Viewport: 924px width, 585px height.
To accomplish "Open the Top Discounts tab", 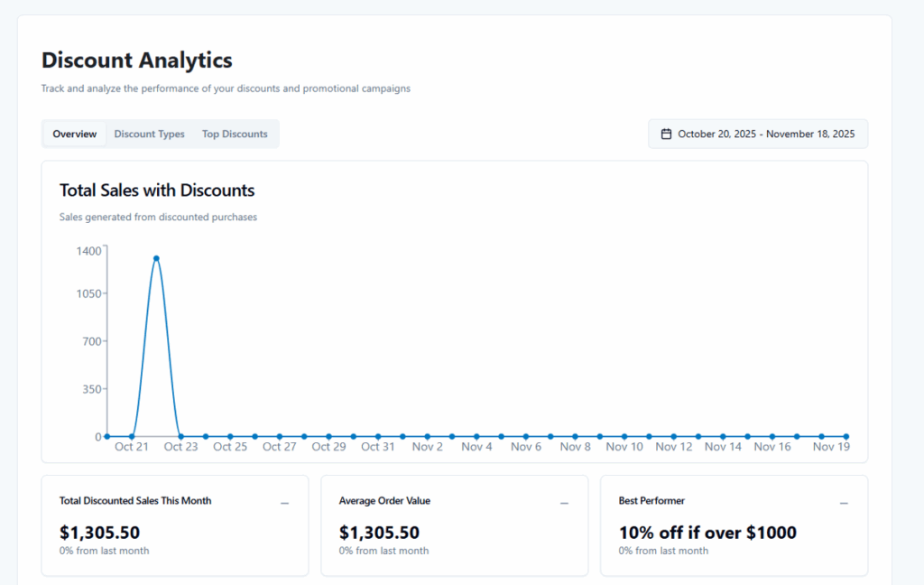I will 235,134.
